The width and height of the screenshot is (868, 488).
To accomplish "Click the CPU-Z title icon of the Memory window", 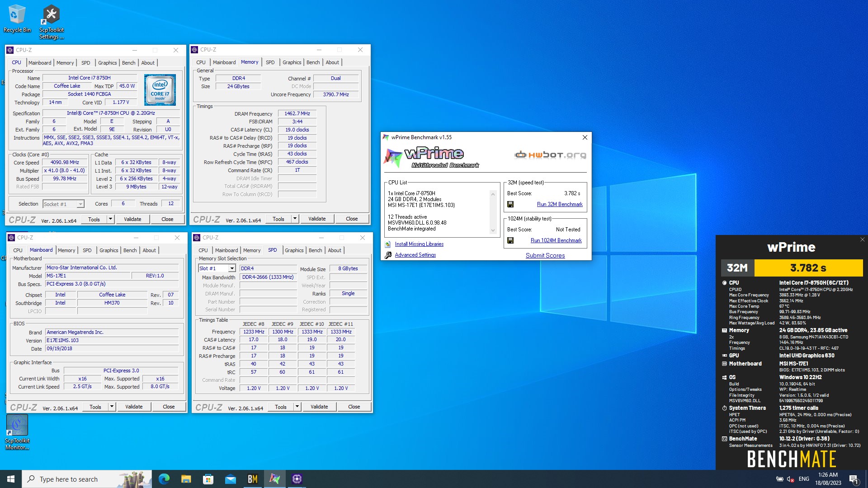I will pyautogui.click(x=195, y=50).
